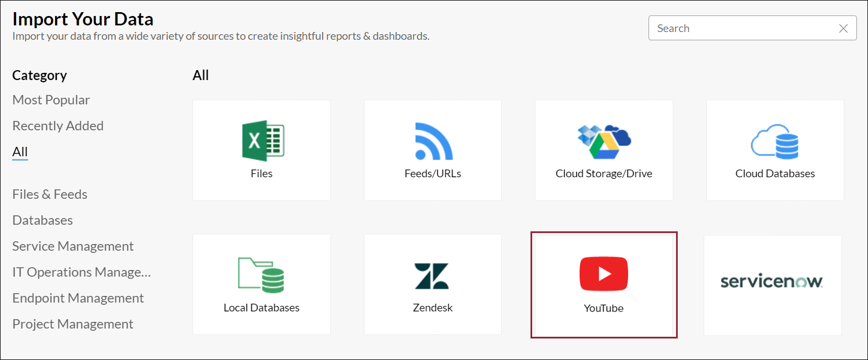Image resolution: width=868 pixels, height=360 pixels.
Task: Click the Zendesk label text
Action: coord(433,308)
